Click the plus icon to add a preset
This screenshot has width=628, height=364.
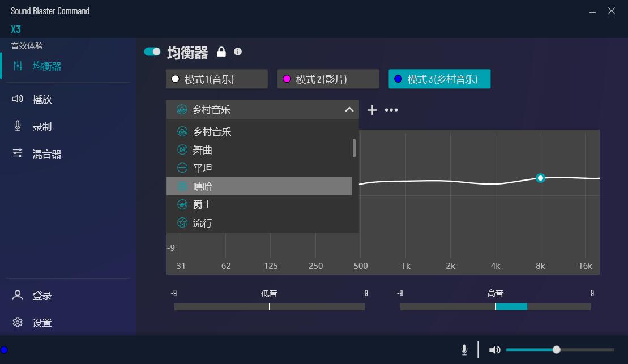point(372,110)
